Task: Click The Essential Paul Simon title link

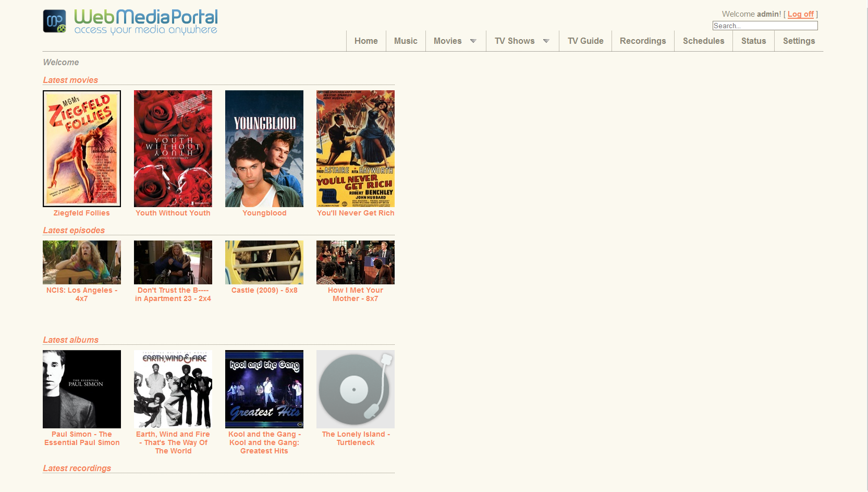Action: [82, 438]
